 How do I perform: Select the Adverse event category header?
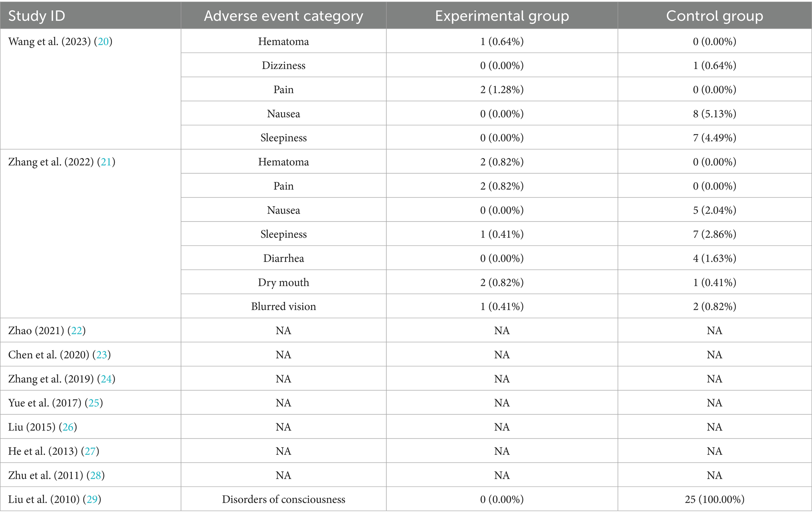[x=283, y=16]
